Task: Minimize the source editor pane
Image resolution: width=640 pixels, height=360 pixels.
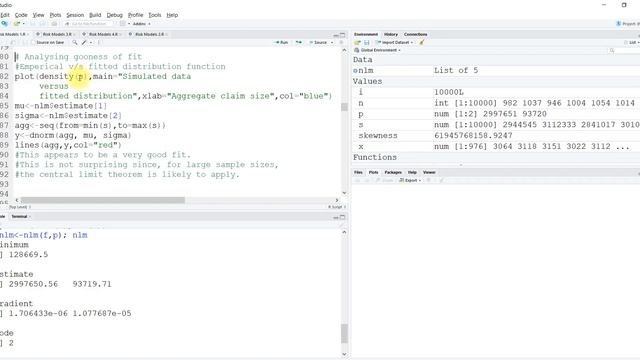Action: click(x=336, y=35)
